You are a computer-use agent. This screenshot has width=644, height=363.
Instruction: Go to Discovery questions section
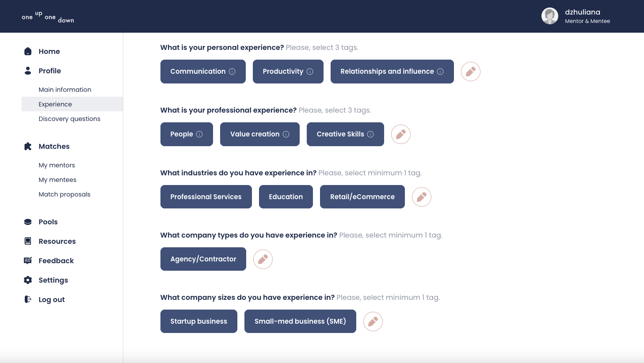coord(69,119)
